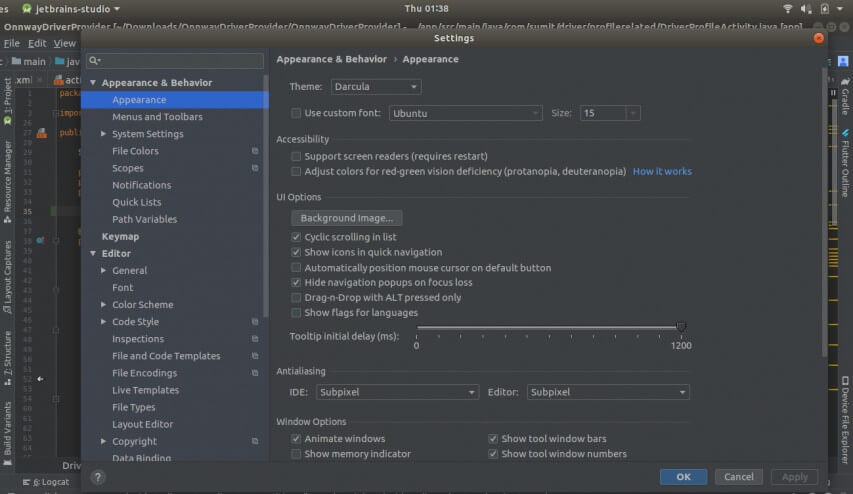The image size is (853, 494).
Task: Click the project-level icon beside File Encodings
Action: [255, 373]
